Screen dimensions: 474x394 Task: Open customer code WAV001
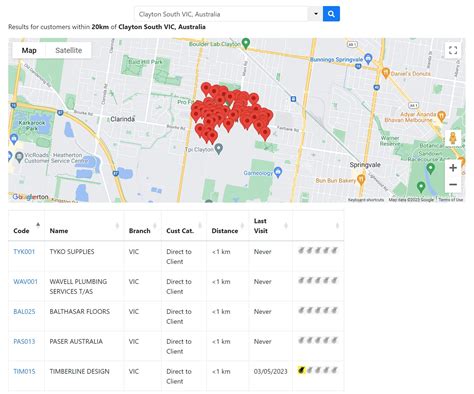pyautogui.click(x=25, y=282)
